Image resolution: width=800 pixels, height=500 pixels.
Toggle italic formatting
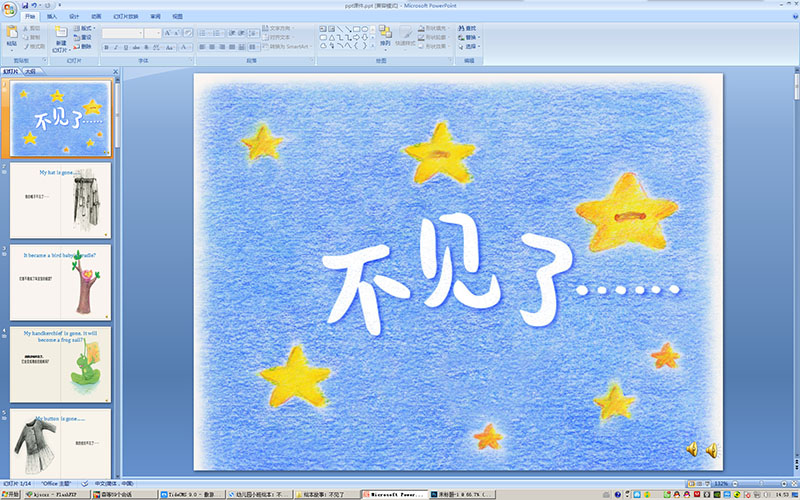[x=116, y=47]
